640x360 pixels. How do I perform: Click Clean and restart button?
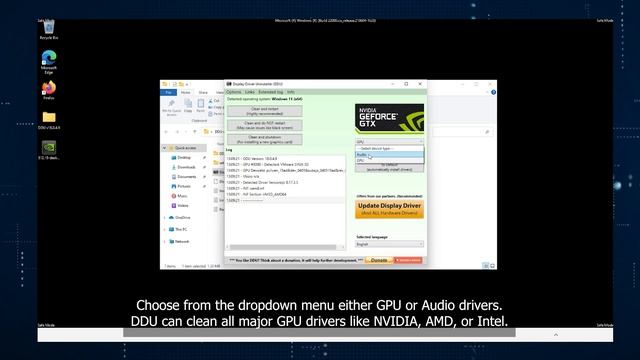point(264,111)
